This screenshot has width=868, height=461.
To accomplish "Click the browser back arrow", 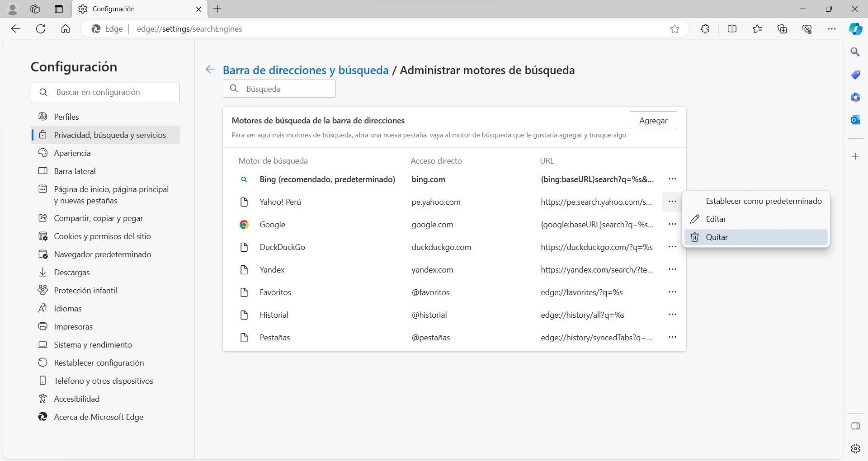I will 16,29.
